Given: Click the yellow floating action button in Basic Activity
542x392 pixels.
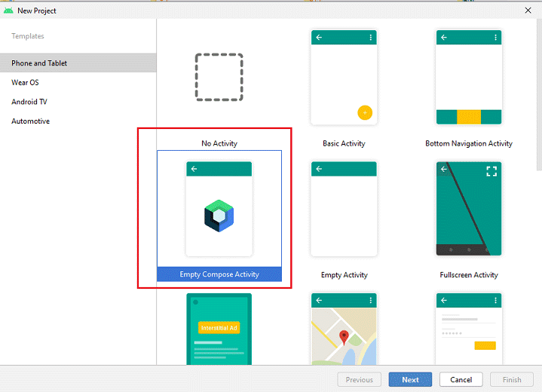Looking at the screenshot, I should click(365, 112).
